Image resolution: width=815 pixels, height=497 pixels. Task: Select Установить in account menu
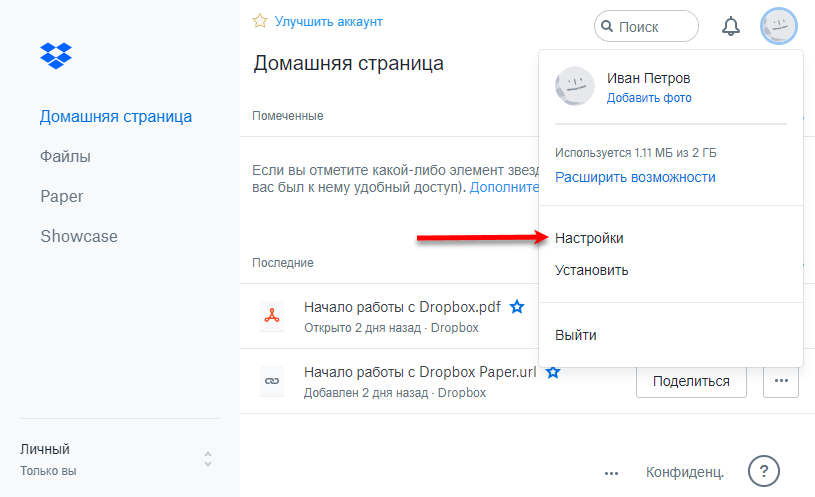click(x=591, y=270)
